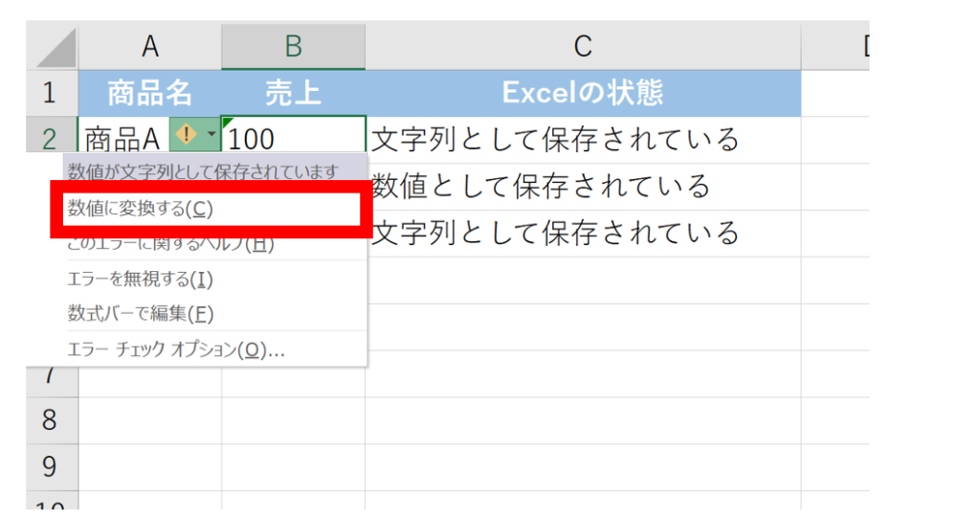Select column C header
Image resolution: width=980 pixels, height=517 pixels.
point(582,45)
